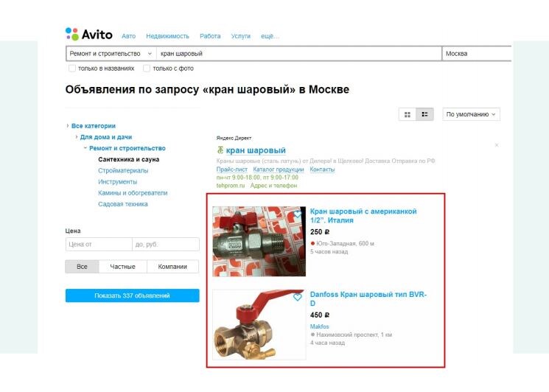The image size is (549, 392).
Task: Open 'Стройматериалы' category link
Action: tap(123, 170)
